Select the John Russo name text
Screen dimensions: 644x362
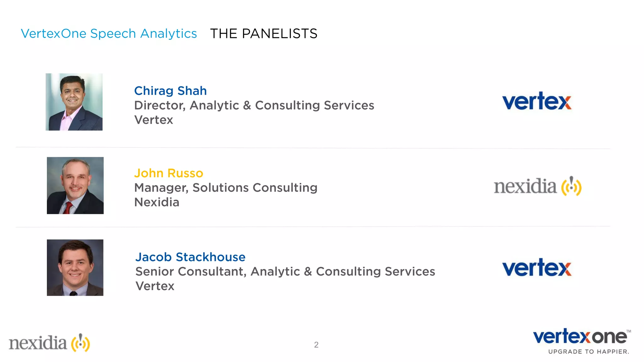169,173
